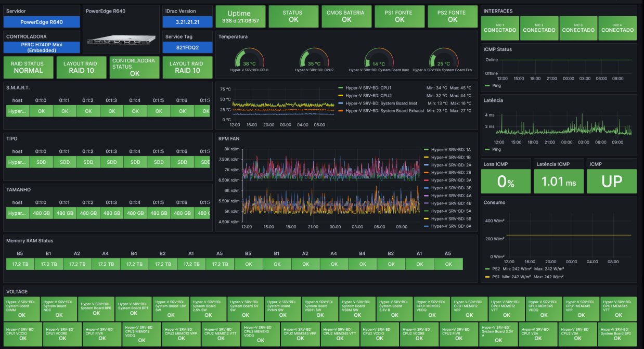Image resolution: width=644 pixels, height=349 pixels.
Task: Click the ICMP UP status tile
Action: tap(612, 180)
